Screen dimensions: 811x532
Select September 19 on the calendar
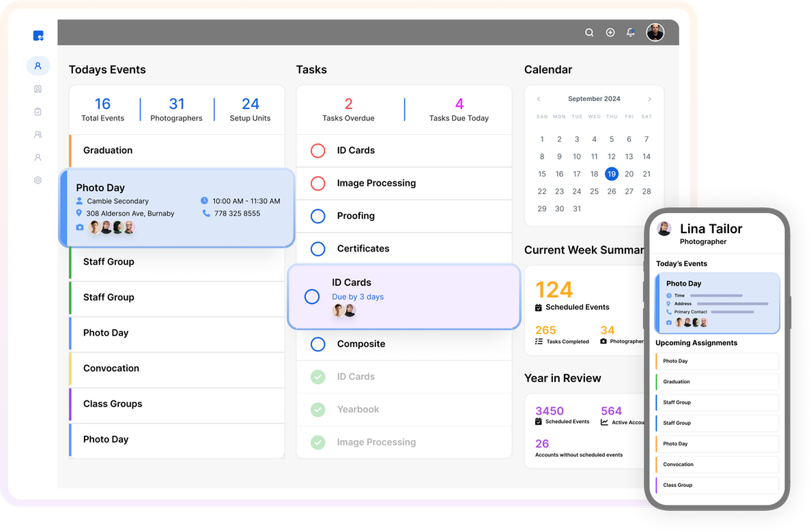click(611, 174)
